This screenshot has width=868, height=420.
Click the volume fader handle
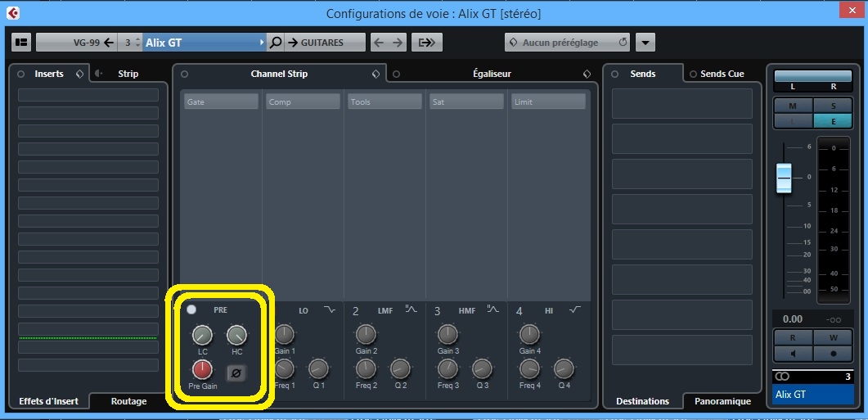point(783,178)
